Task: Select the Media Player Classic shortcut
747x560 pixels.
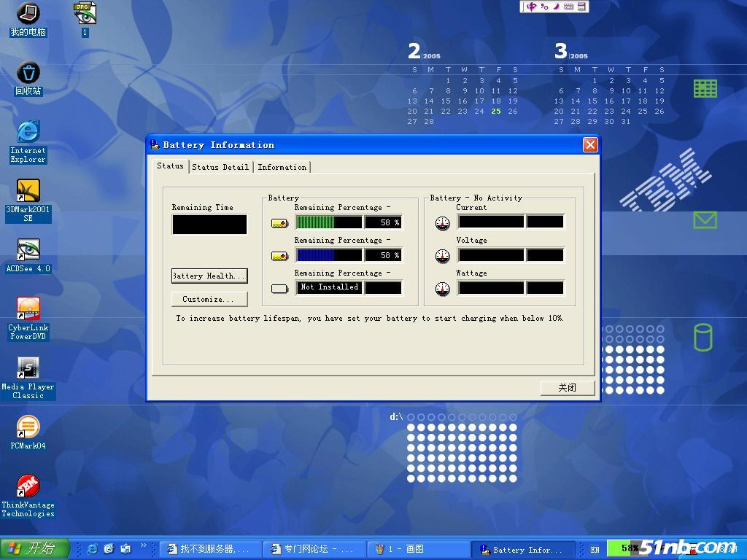Action: [x=28, y=368]
